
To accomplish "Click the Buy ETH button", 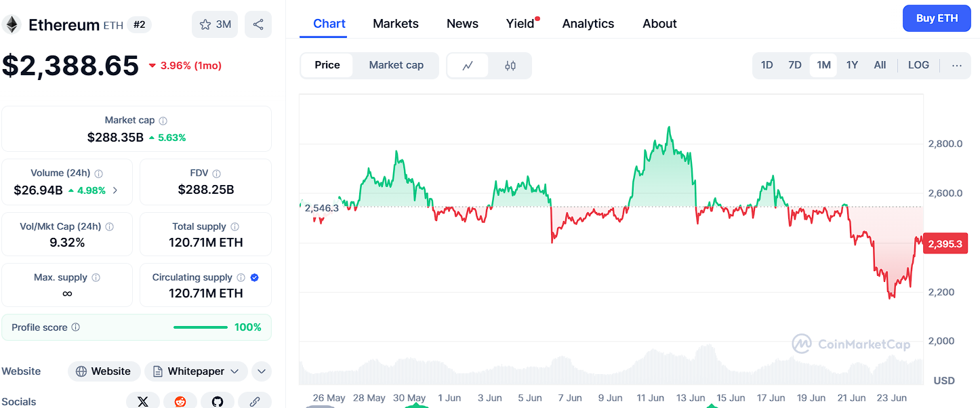I will tap(937, 18).
